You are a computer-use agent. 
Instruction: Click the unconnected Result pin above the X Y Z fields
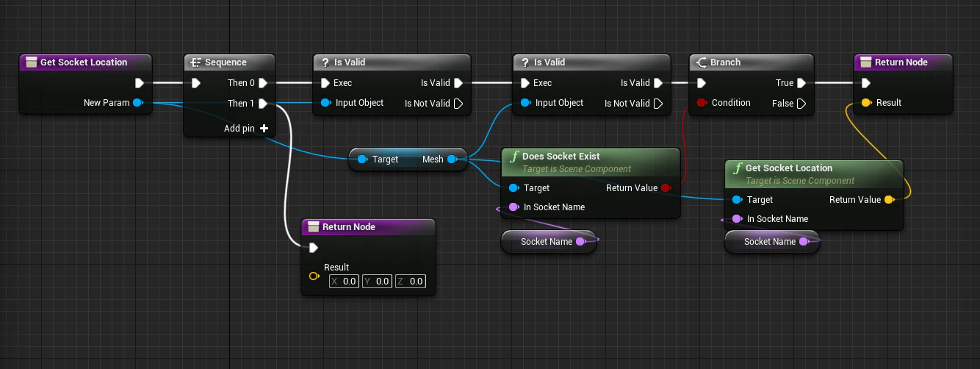314,276
